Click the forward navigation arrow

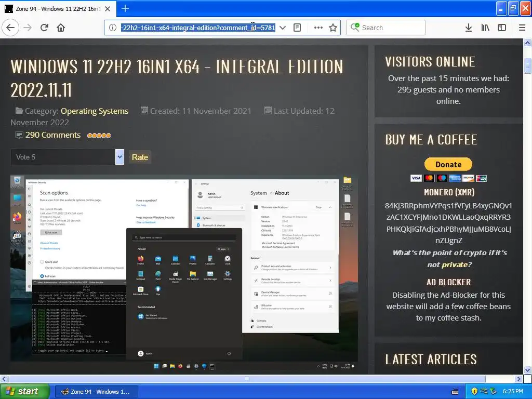pos(28,28)
